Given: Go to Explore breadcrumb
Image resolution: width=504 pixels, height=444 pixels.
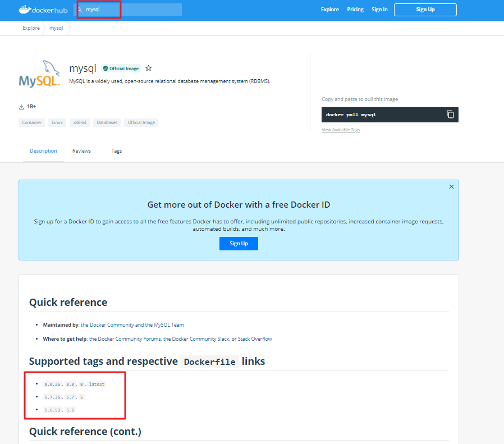Looking at the screenshot, I should tap(31, 28).
